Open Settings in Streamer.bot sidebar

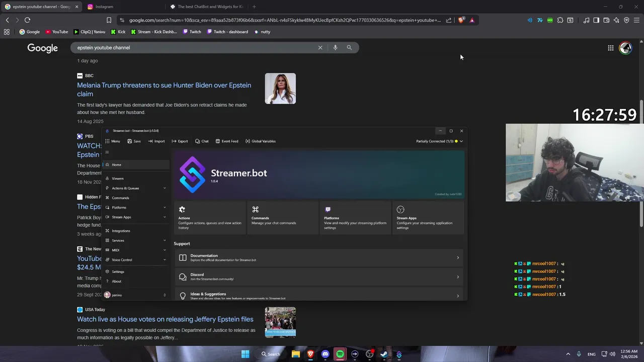(x=136, y=271)
